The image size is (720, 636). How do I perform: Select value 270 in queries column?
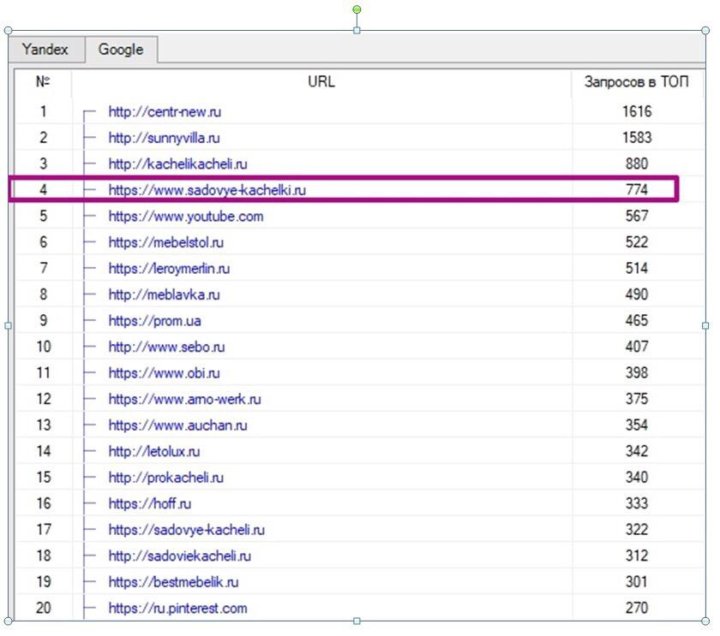(x=637, y=609)
